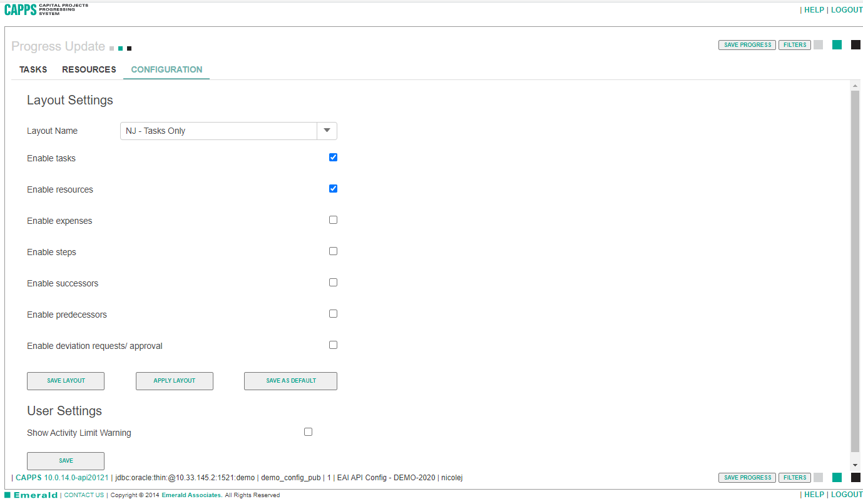
Task: Click the gray square icon beside top Filters
Action: pyautogui.click(x=818, y=45)
